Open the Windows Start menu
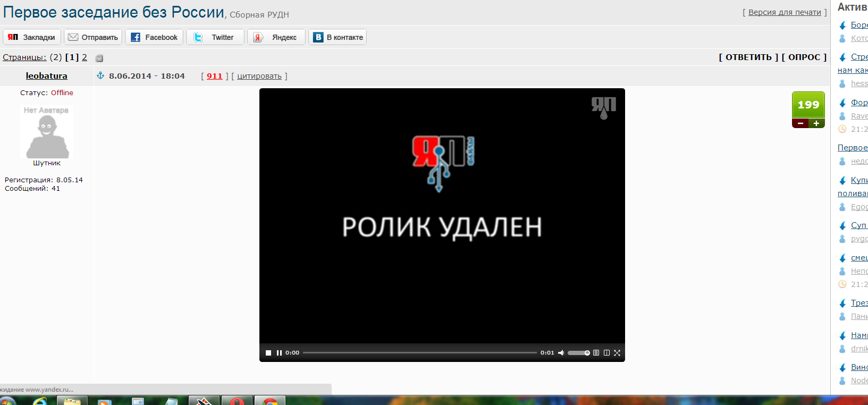 coord(7,401)
